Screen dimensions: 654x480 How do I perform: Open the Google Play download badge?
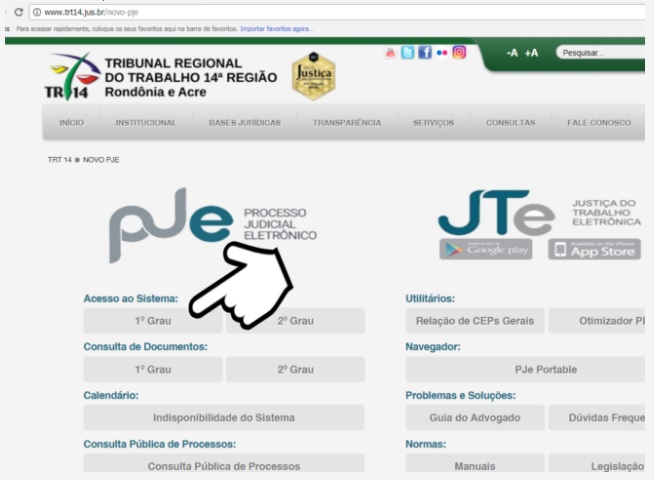pos(485,249)
